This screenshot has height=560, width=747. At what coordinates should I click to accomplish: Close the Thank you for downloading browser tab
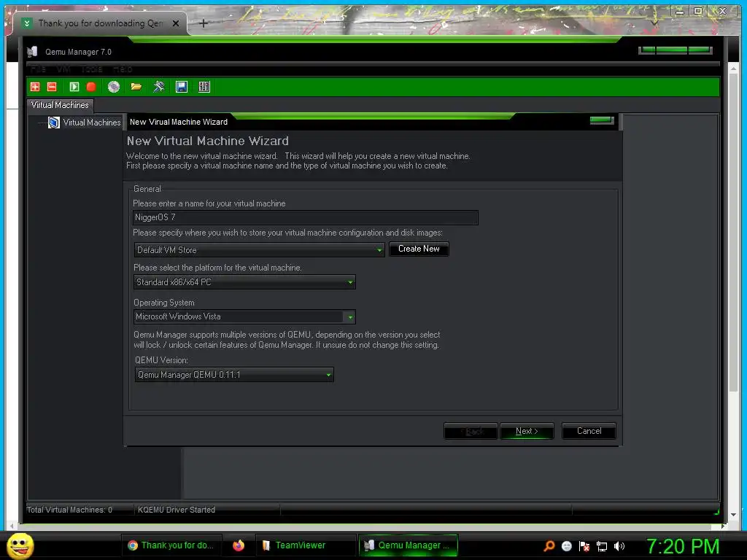(x=176, y=23)
